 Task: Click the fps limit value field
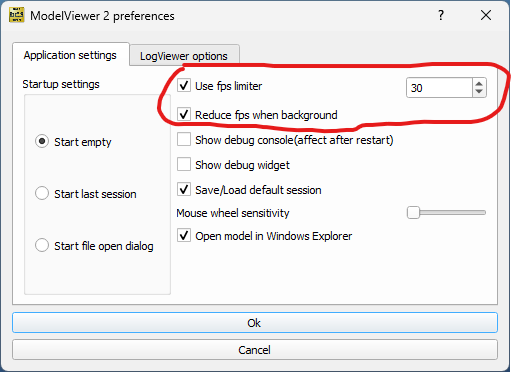click(439, 88)
